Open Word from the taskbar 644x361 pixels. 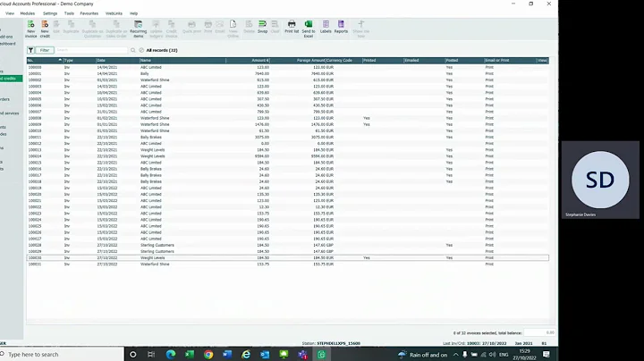coord(227,355)
